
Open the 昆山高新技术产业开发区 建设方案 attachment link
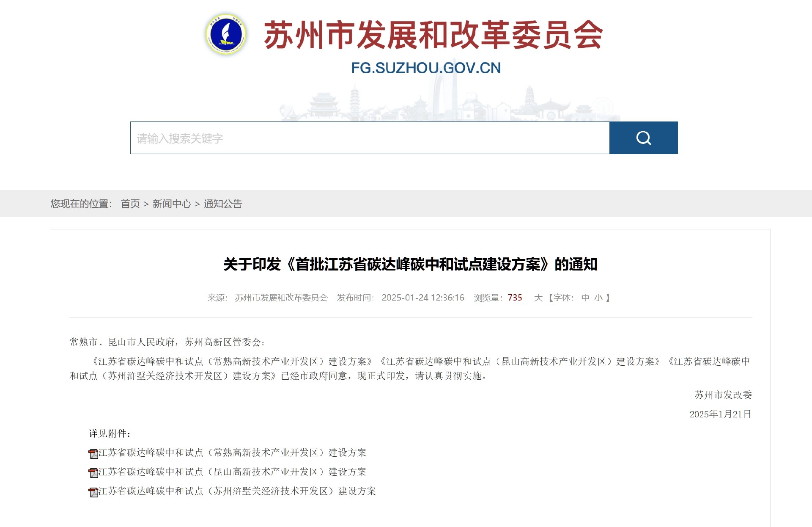232,472
